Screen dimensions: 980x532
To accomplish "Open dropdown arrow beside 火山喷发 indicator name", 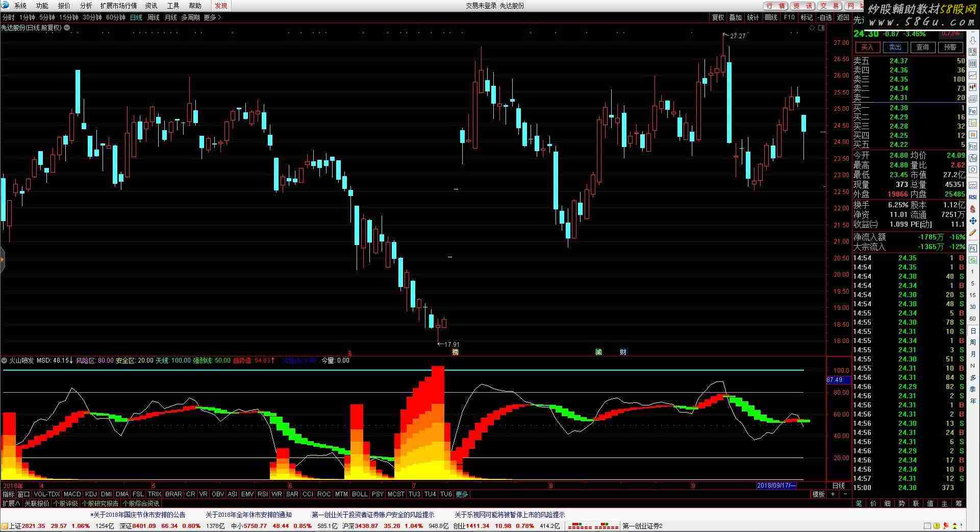I will pos(5,360).
